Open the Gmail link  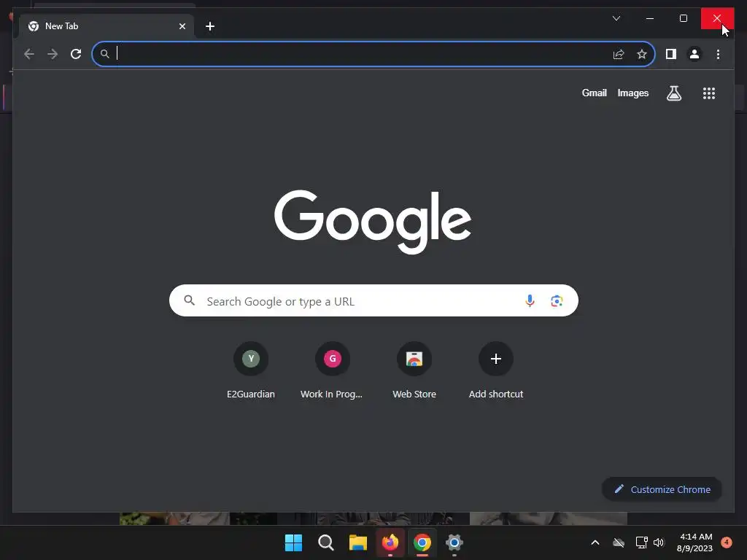click(x=594, y=93)
